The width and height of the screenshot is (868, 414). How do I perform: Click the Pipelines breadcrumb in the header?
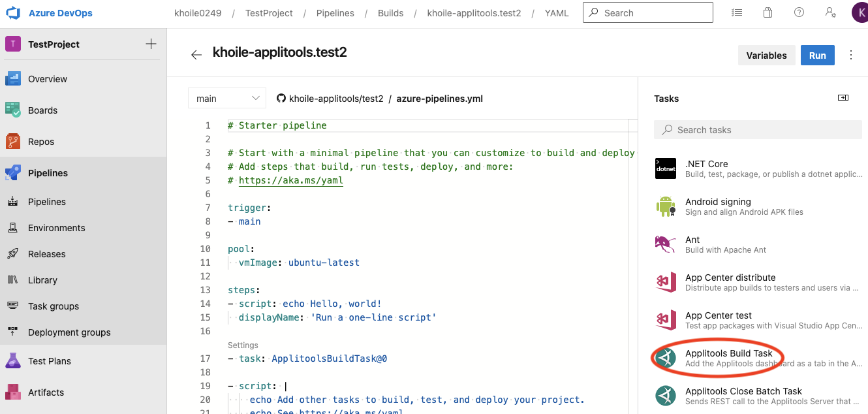335,13
